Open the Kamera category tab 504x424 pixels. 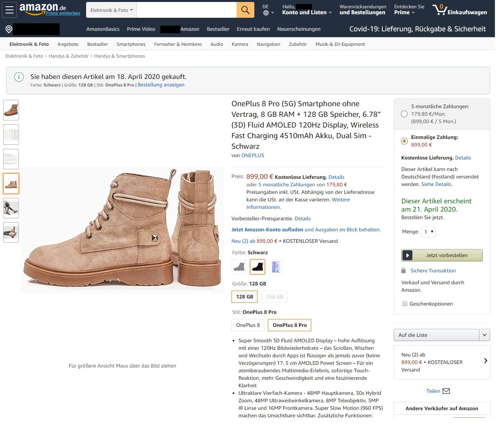[x=240, y=44]
